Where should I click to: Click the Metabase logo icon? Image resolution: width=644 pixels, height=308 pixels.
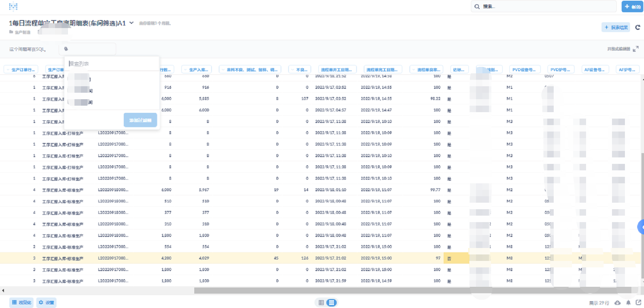click(x=13, y=6)
